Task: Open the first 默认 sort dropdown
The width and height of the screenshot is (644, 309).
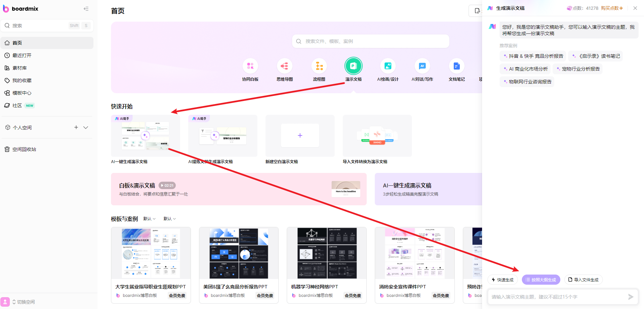Action: (149, 218)
